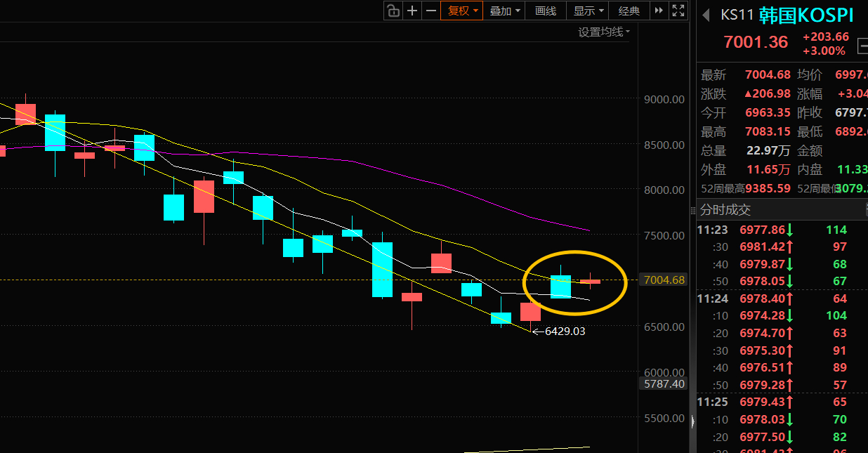This screenshot has height=453, width=868.
Task: Select trade row 11:24 price 6978.40
Action: pos(782,298)
